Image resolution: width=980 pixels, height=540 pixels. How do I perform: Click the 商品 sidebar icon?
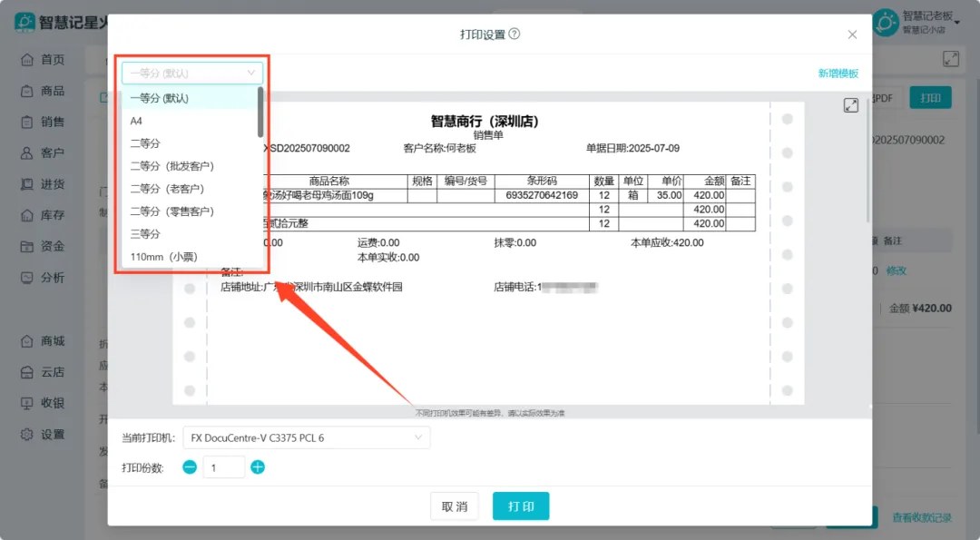(27, 91)
